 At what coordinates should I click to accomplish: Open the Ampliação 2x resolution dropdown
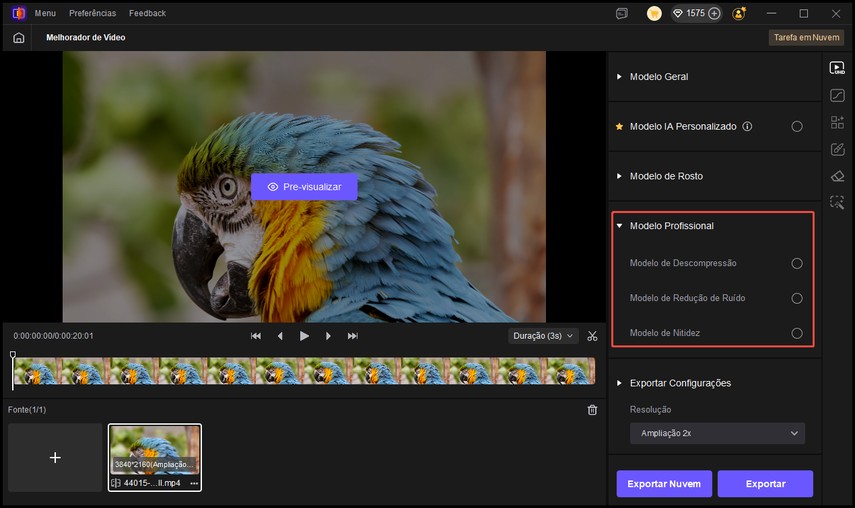click(717, 433)
